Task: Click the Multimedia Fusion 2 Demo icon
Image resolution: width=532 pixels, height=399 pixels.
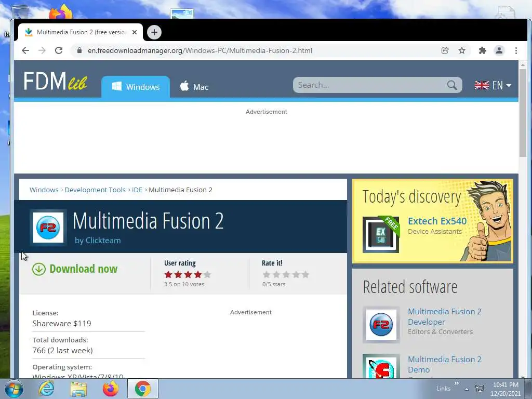Action: [x=381, y=366]
